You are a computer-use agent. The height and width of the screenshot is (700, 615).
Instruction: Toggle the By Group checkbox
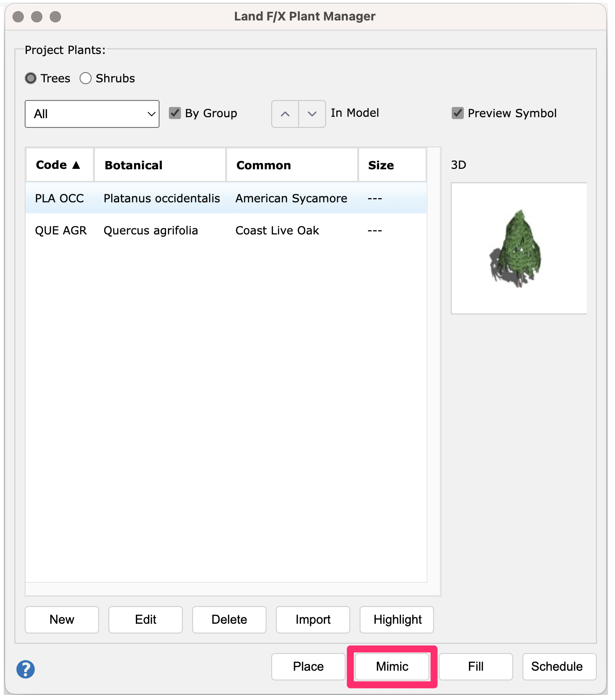pyautogui.click(x=175, y=113)
